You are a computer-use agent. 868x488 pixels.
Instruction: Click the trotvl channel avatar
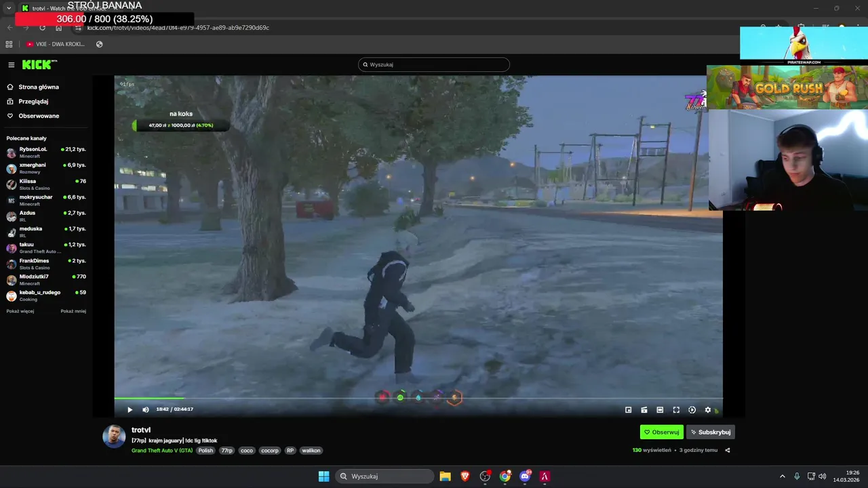(114, 436)
